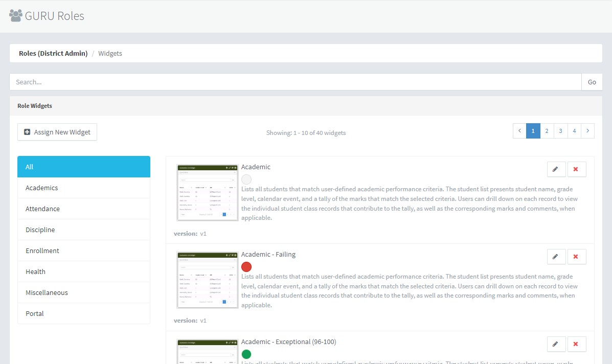Open pagination page 1
The image size is (612, 364).
pyautogui.click(x=533, y=131)
